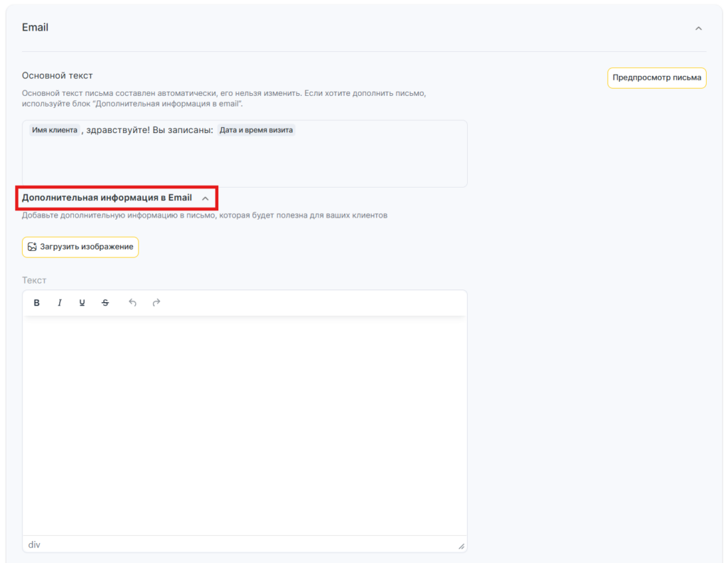Click the picture icon on upload button
The image size is (728, 563).
pos(32,247)
